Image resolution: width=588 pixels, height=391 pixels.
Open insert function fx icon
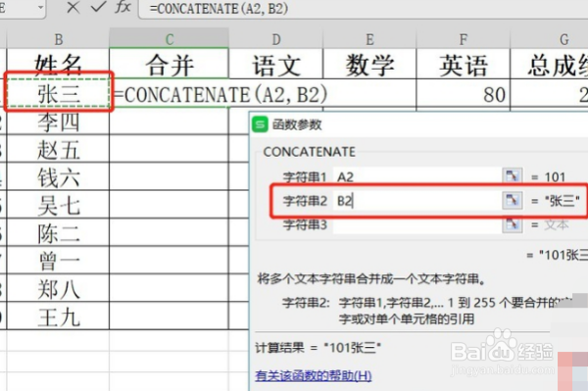[x=123, y=7]
